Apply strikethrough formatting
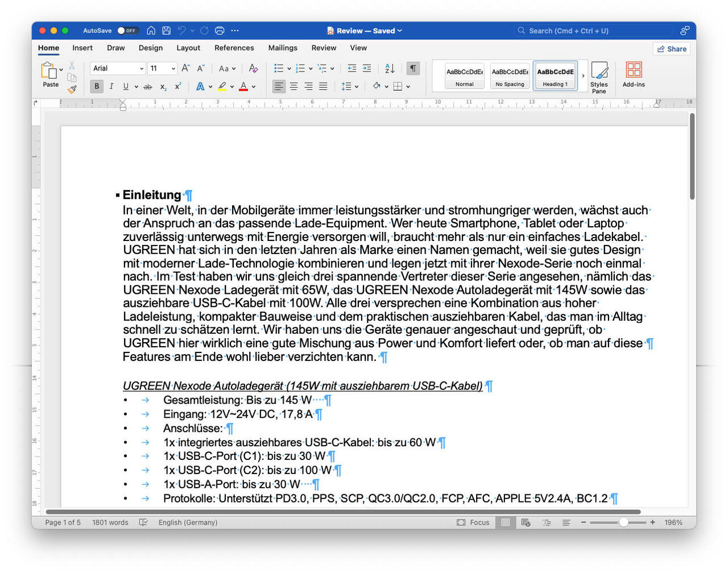 coord(148,86)
